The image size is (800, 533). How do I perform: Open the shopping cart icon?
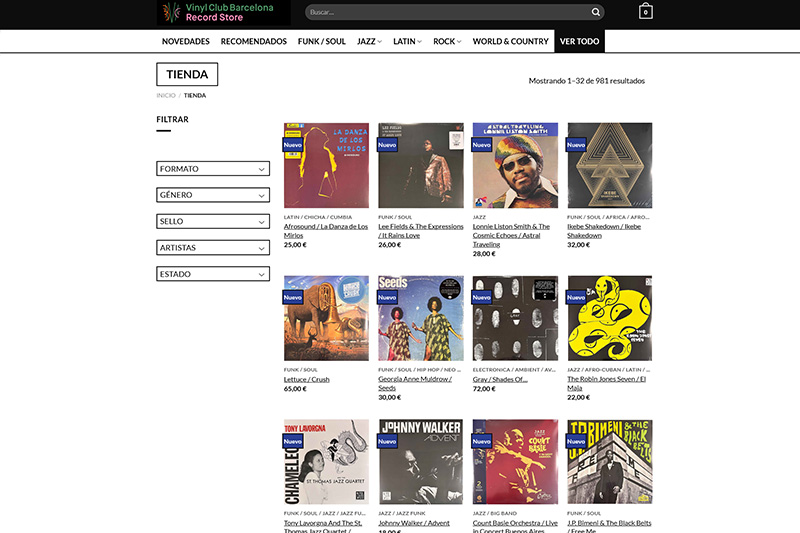point(645,11)
